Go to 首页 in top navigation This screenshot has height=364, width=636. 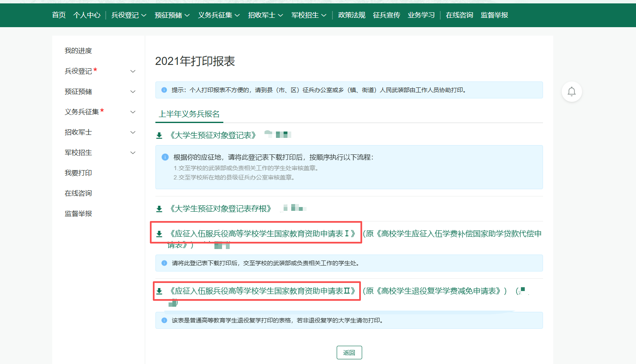tap(59, 15)
